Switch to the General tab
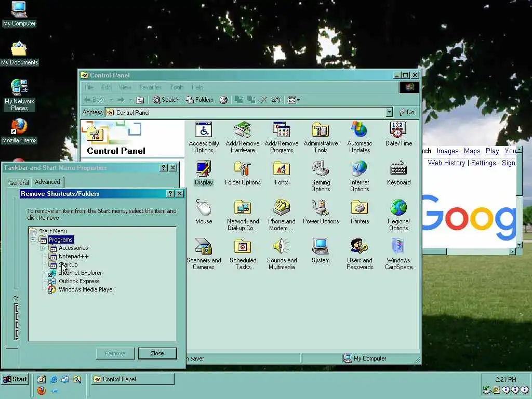The image size is (532, 399). coord(19,182)
